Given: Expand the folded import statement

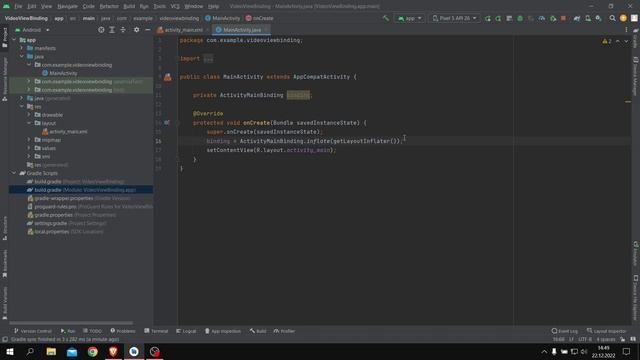Looking at the screenshot, I should (x=208, y=58).
